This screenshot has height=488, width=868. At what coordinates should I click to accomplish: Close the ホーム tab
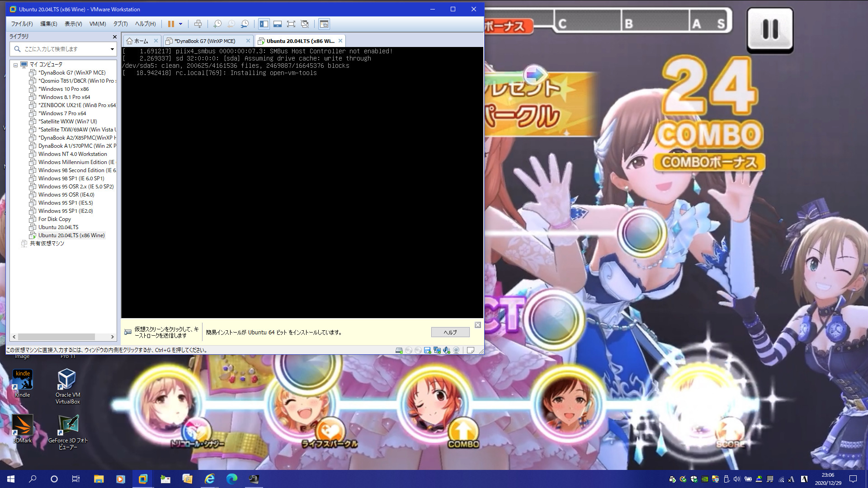tap(156, 41)
